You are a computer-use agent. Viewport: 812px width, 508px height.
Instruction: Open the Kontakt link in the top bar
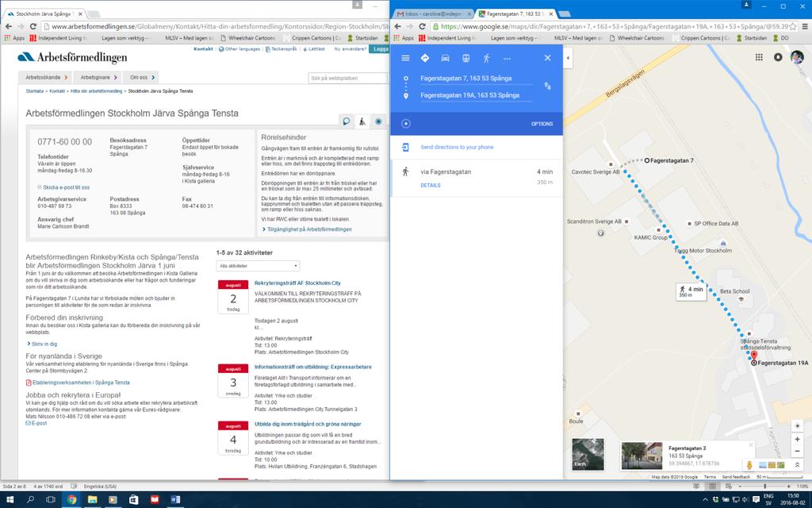click(203, 48)
